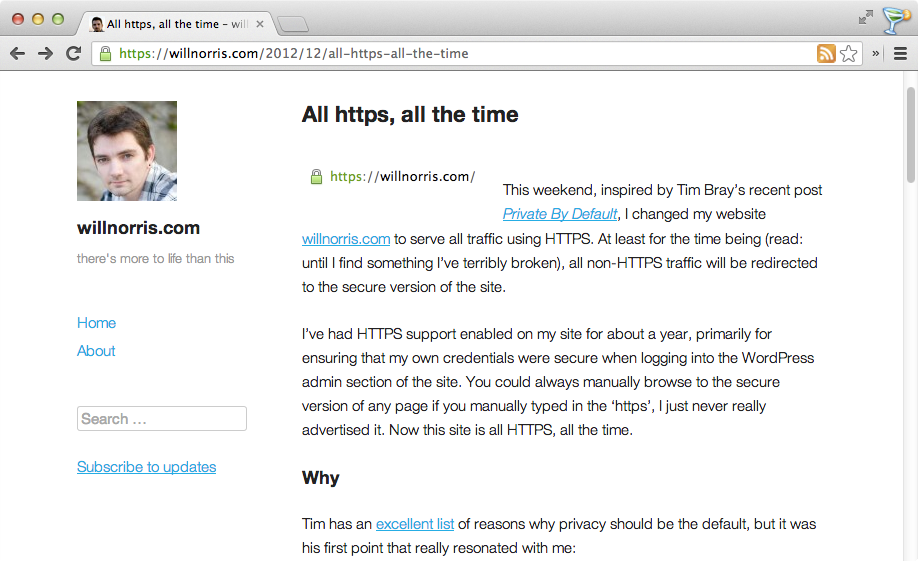The height and width of the screenshot is (561, 918).
Task: Click the green padlock in address bar
Action: 105,54
